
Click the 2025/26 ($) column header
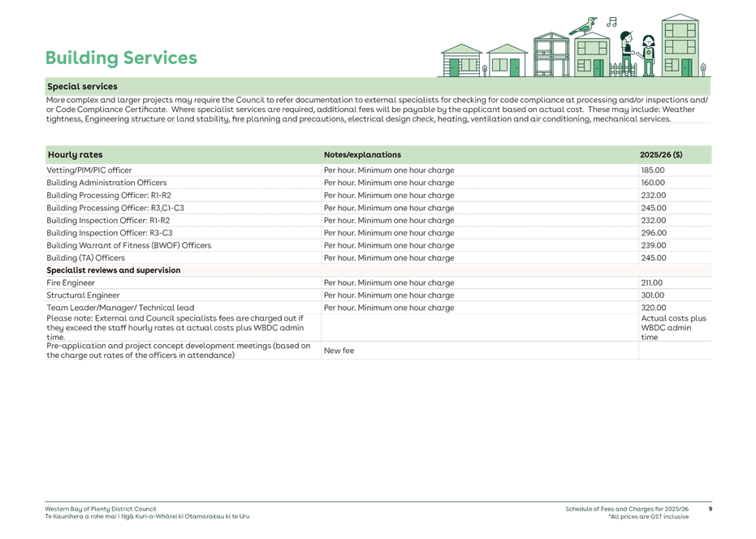[x=661, y=154]
